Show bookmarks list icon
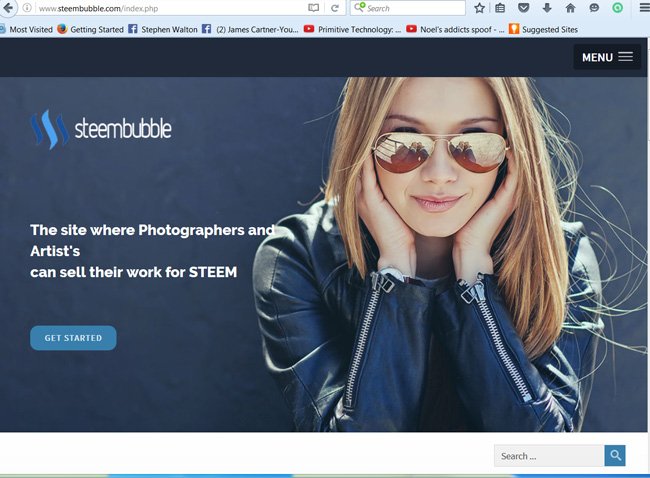The height and width of the screenshot is (478, 650). click(500, 8)
